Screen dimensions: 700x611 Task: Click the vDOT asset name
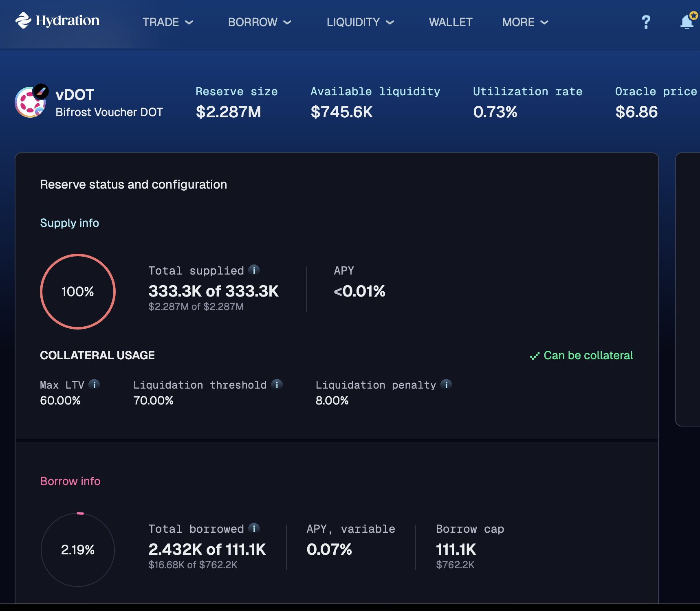tap(75, 95)
